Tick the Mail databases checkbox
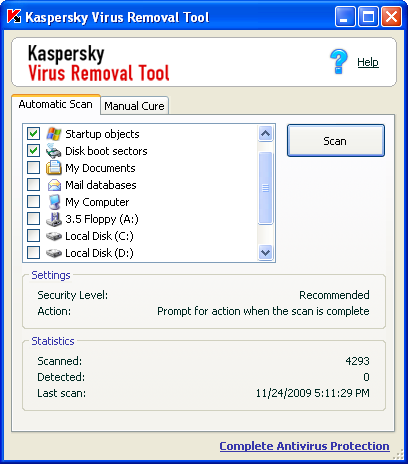 click(33, 185)
